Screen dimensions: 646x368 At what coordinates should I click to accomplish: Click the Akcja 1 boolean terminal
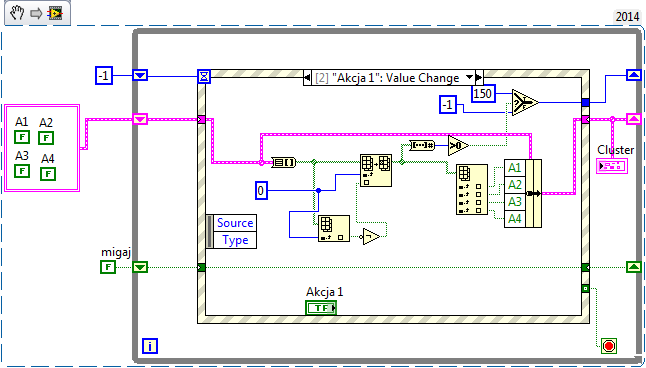(321, 307)
